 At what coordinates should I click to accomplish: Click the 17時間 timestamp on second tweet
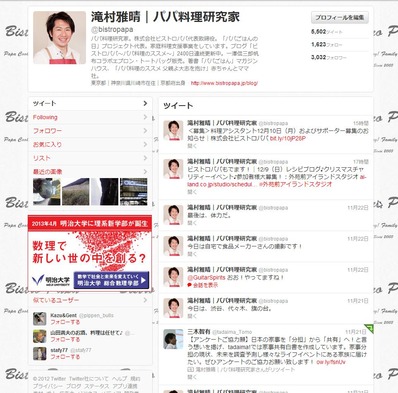[x=361, y=162]
